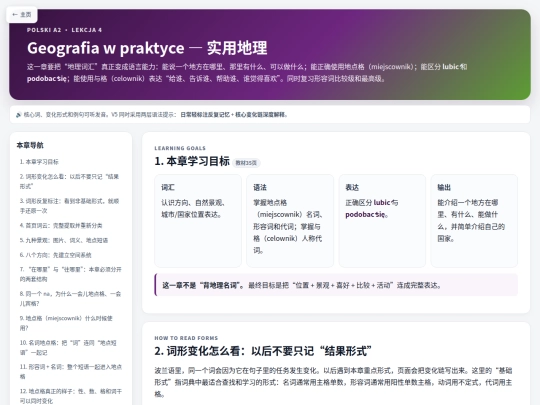Go to nav item 5 九种景观

[64, 240]
